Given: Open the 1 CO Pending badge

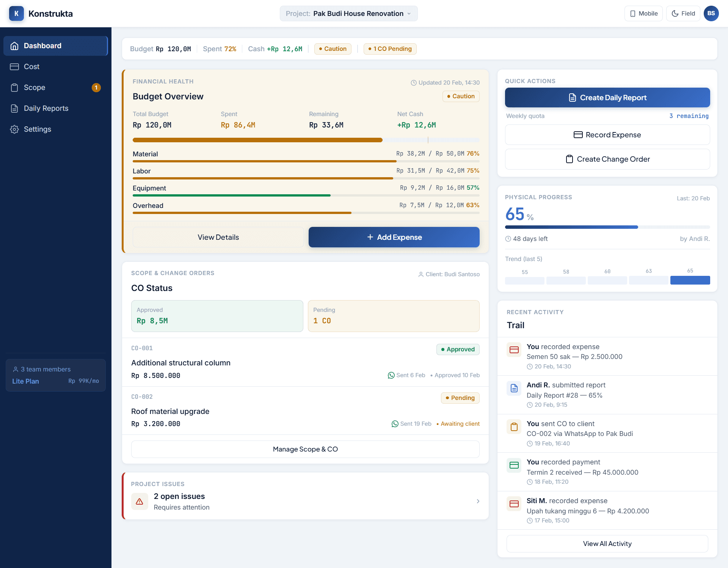Looking at the screenshot, I should [x=390, y=49].
